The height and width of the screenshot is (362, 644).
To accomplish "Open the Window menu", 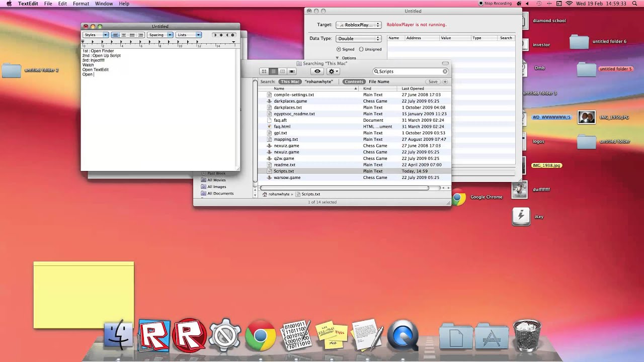I will click(x=104, y=4).
